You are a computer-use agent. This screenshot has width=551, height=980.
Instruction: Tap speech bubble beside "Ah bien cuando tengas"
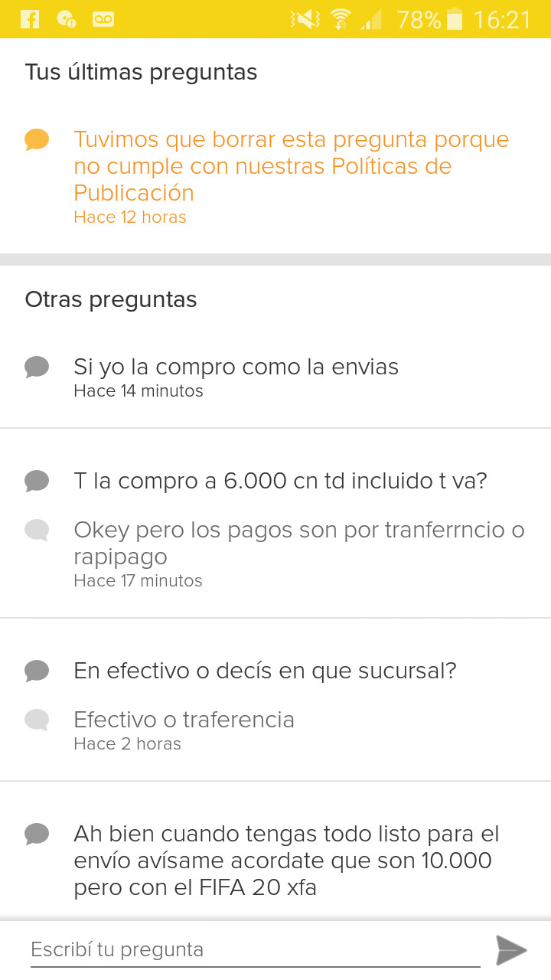click(37, 834)
